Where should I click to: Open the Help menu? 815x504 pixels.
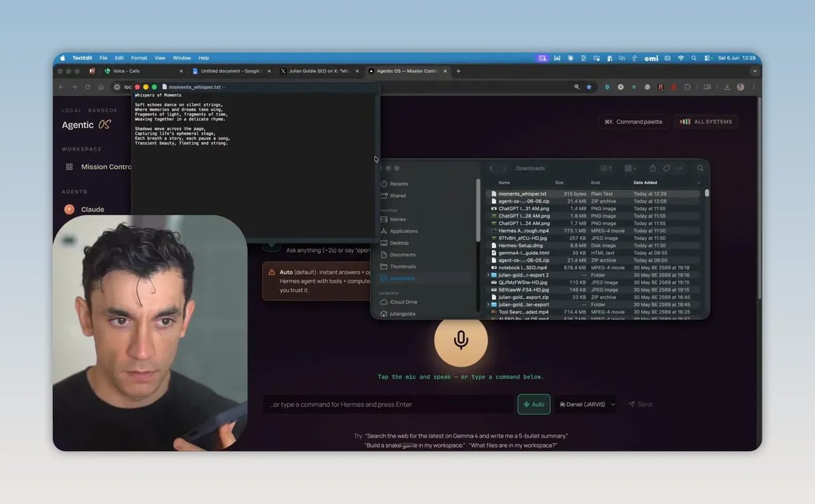204,58
